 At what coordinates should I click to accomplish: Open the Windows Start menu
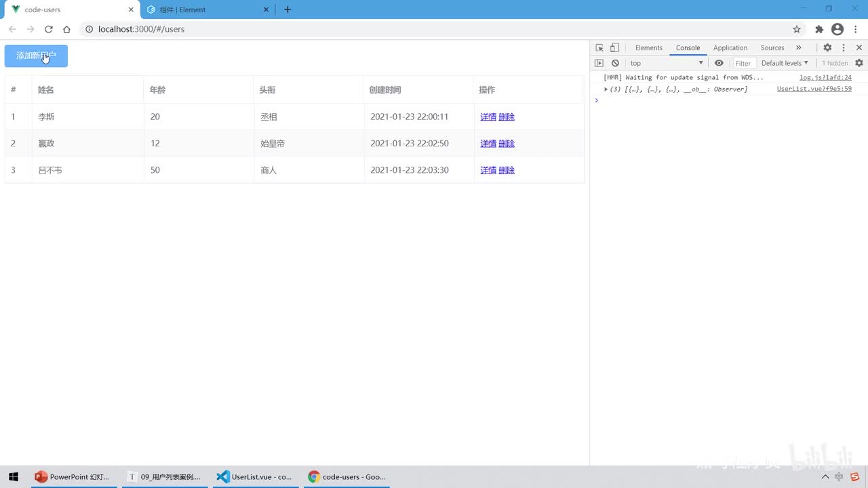pyautogui.click(x=14, y=476)
